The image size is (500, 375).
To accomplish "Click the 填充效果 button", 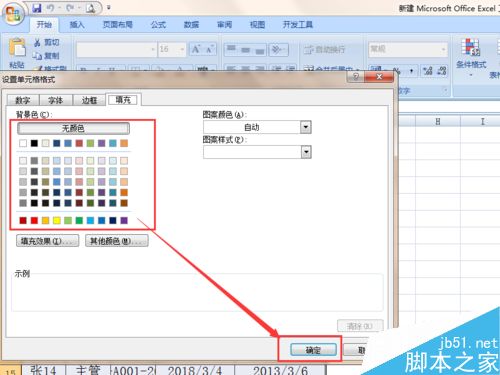I will [47, 241].
